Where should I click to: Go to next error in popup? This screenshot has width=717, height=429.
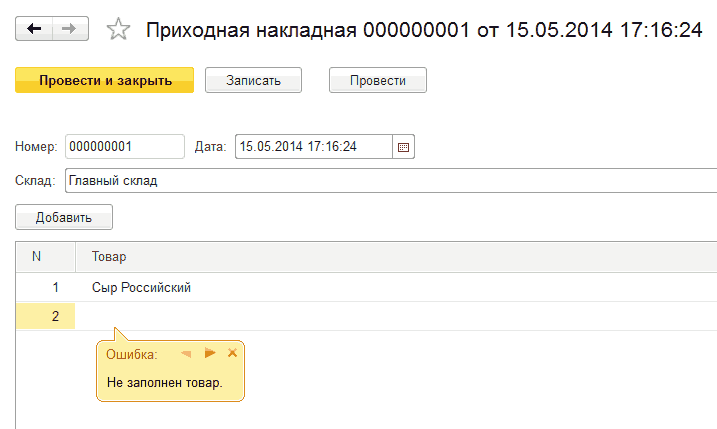click(210, 353)
